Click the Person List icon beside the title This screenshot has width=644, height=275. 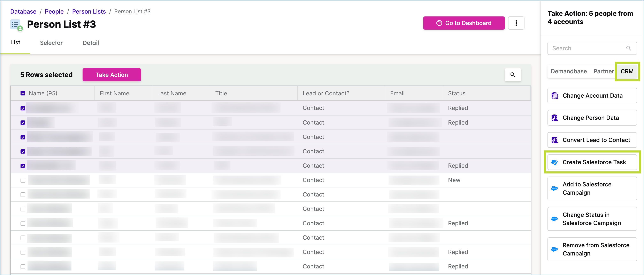[16, 25]
